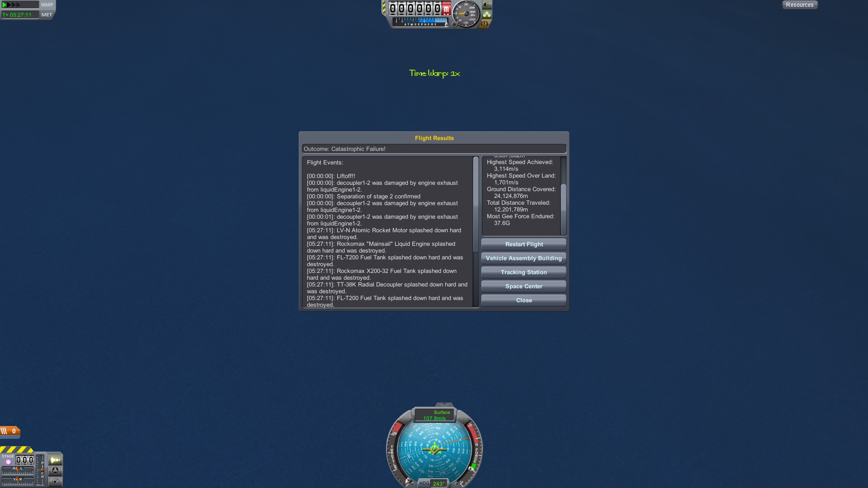Toggle the brakes warning icon
This screenshot has width=868, height=488.
pyautogui.click(x=485, y=24)
